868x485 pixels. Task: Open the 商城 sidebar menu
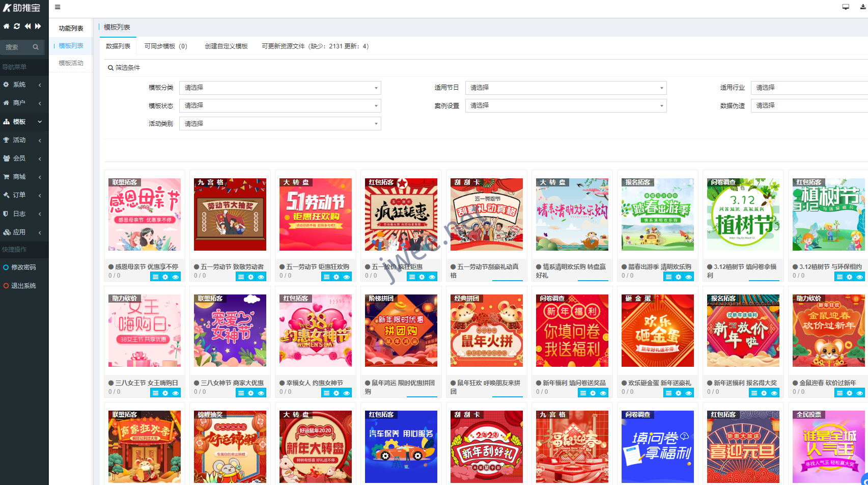(x=24, y=177)
